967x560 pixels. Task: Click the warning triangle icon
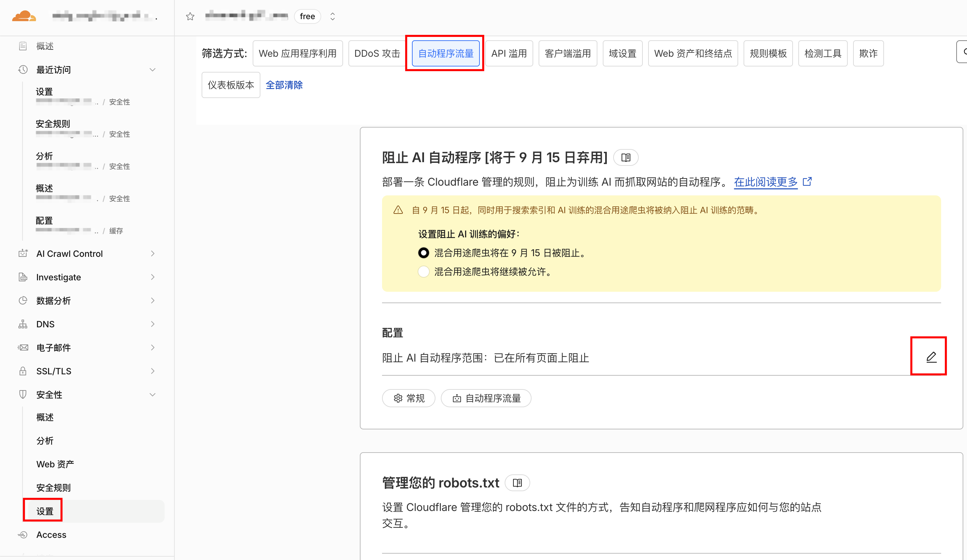point(398,210)
